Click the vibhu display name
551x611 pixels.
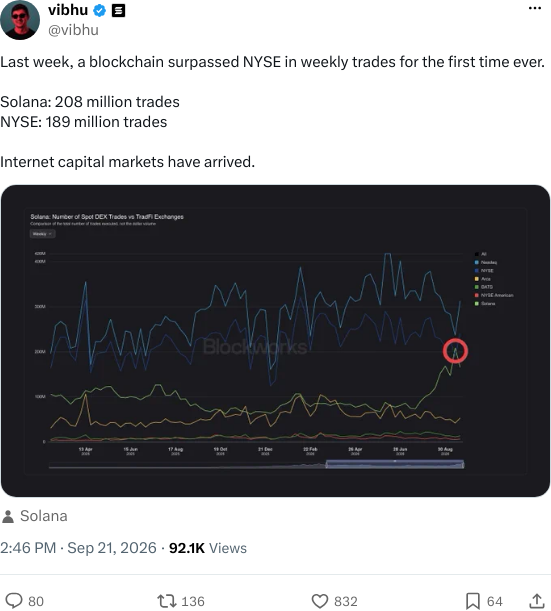pos(68,10)
